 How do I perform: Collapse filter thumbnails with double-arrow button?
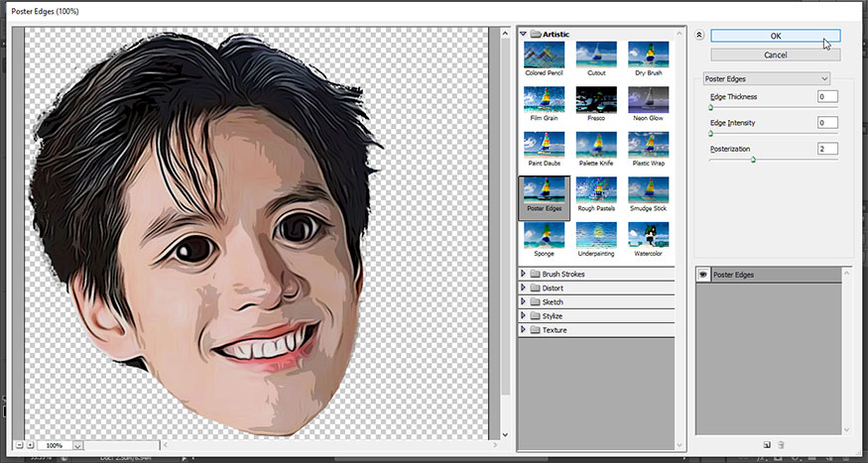(699, 35)
